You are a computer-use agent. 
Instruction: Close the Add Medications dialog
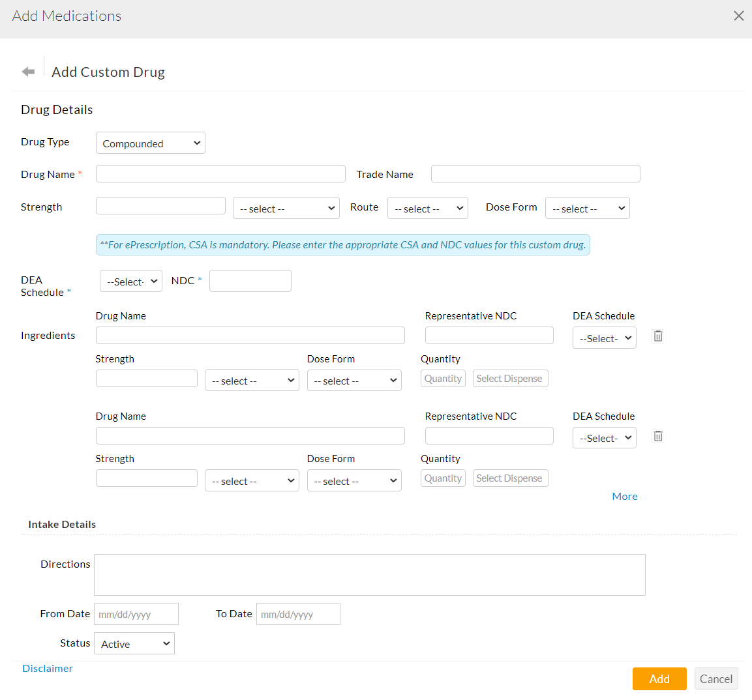(738, 15)
